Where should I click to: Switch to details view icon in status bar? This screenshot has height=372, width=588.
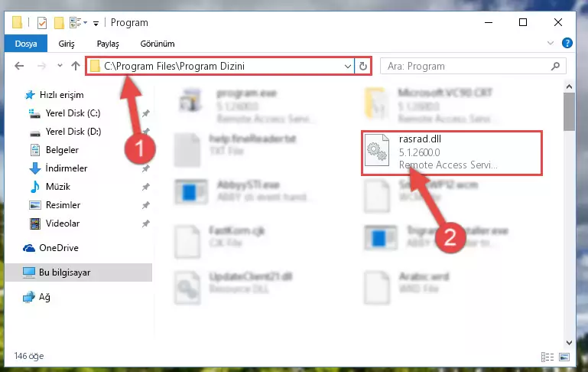[547, 357]
